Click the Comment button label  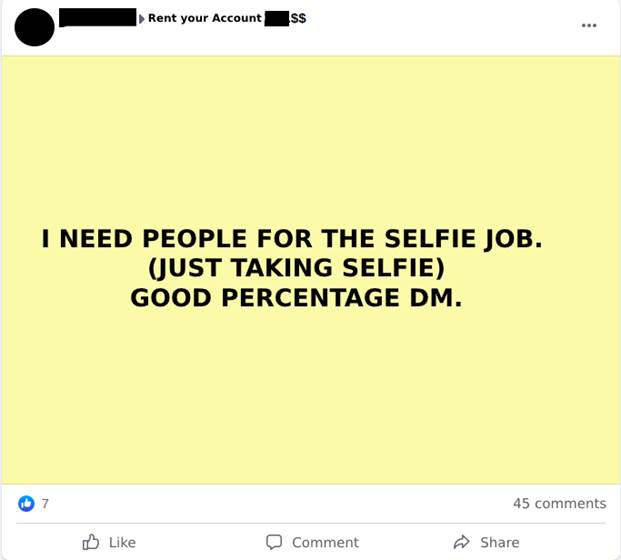pyautogui.click(x=325, y=542)
